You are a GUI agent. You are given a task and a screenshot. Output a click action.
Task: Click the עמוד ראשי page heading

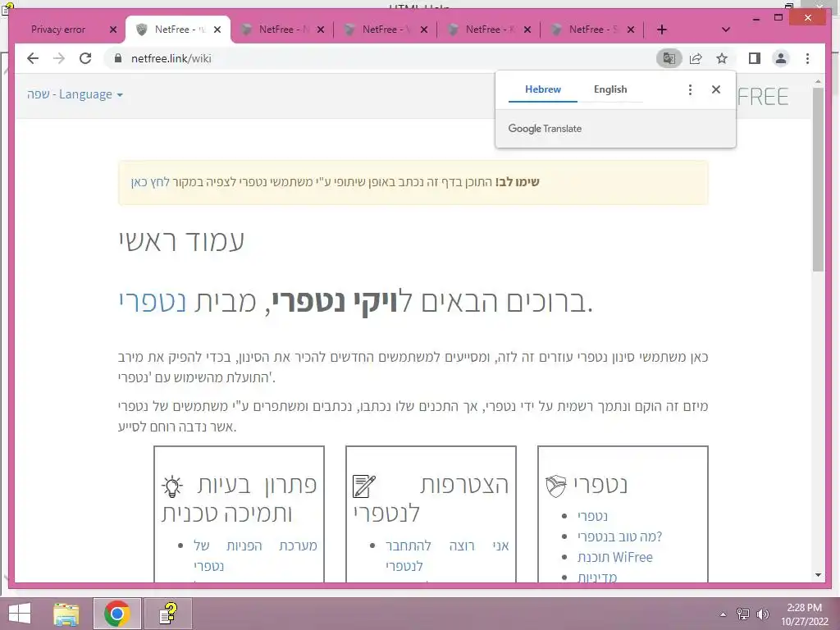click(x=181, y=240)
